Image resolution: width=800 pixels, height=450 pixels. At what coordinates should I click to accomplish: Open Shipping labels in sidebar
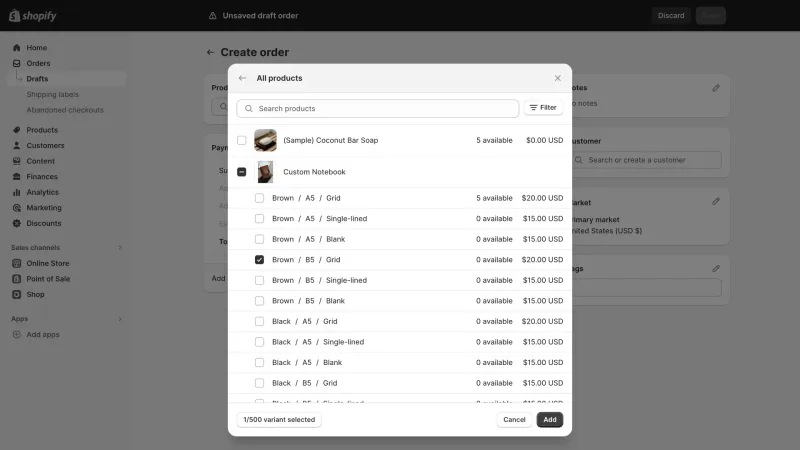pyautogui.click(x=53, y=94)
